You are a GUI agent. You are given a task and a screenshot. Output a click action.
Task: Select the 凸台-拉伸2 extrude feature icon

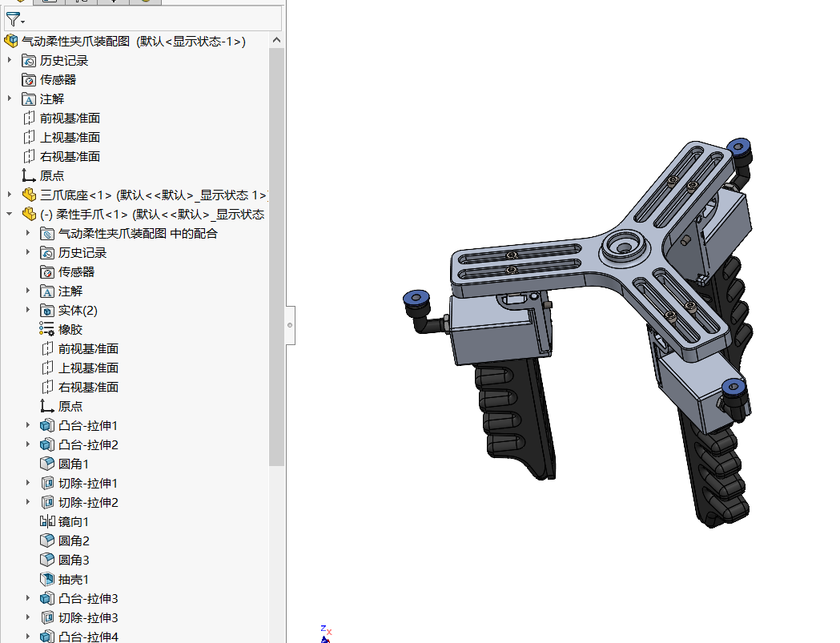click(47, 445)
